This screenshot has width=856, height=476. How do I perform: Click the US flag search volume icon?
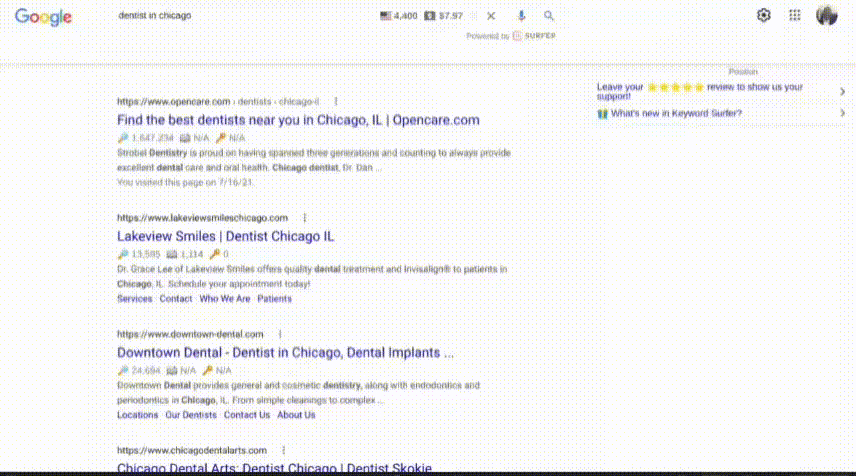click(385, 16)
